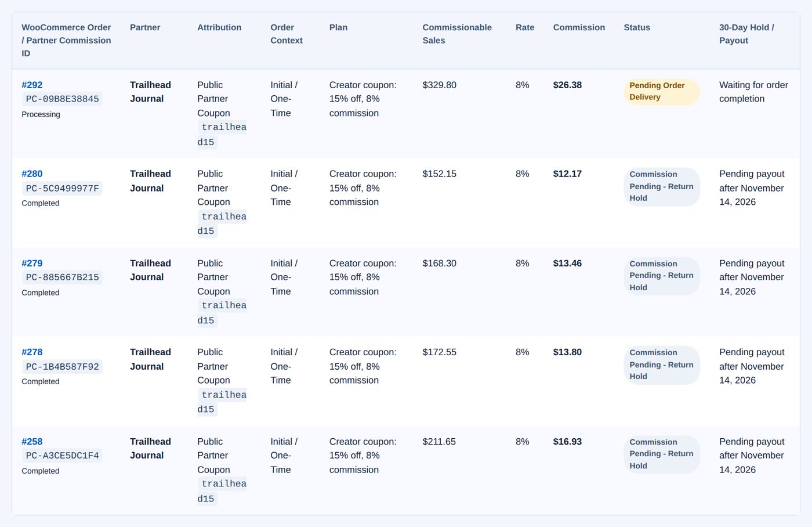Click the Attribution column header
The height and width of the screenshot is (527, 812).
tap(219, 27)
